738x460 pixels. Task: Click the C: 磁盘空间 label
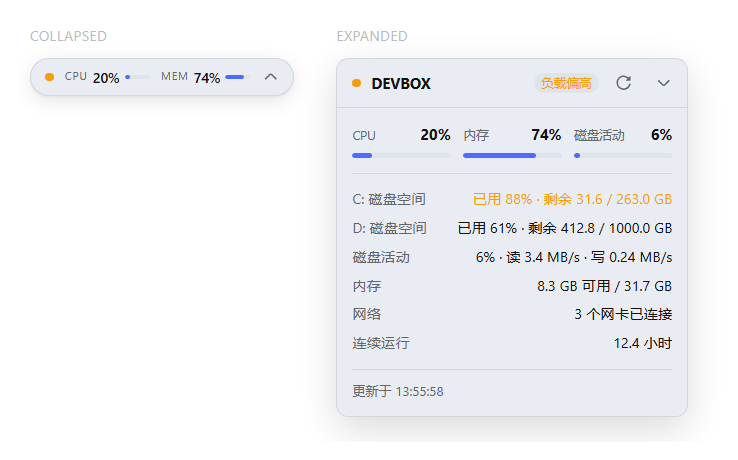tap(389, 199)
